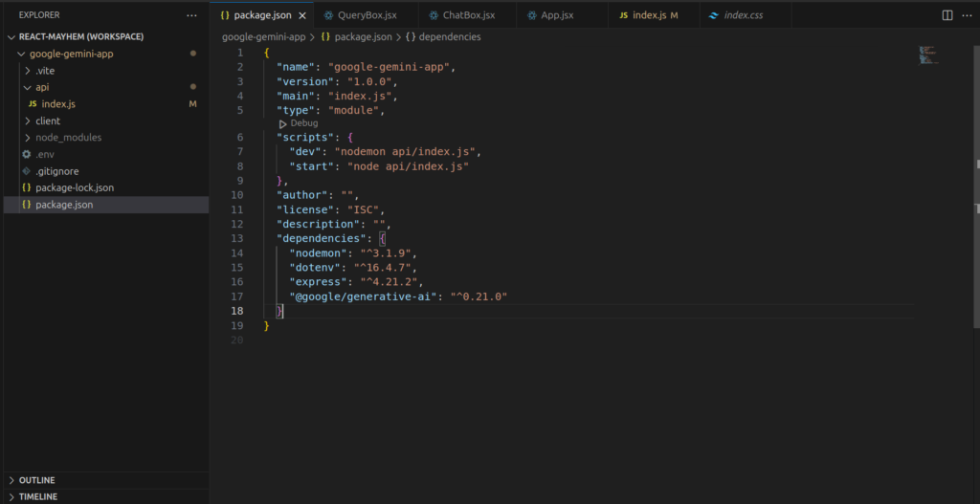Click the "express" dependency key
Viewport: 980px width, 504px height.
point(318,282)
